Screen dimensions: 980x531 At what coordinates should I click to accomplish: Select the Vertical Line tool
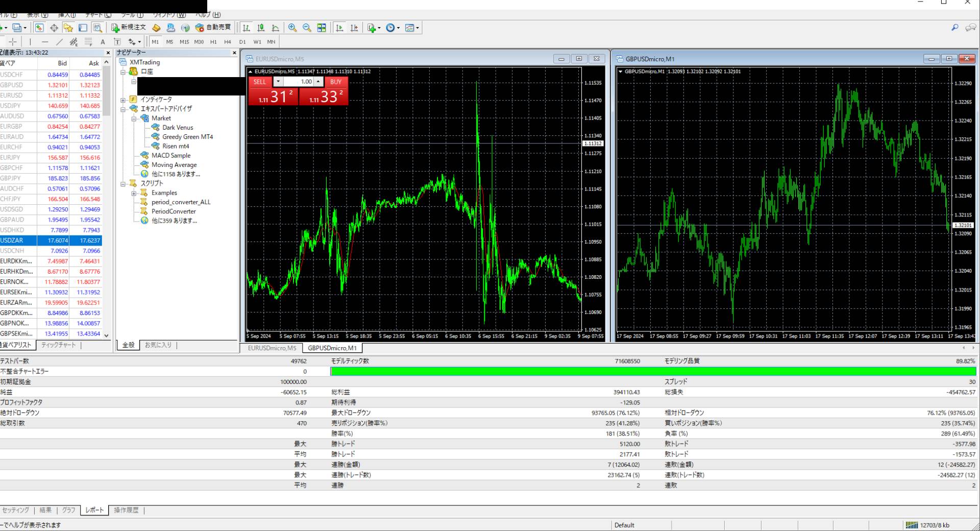tap(30, 42)
